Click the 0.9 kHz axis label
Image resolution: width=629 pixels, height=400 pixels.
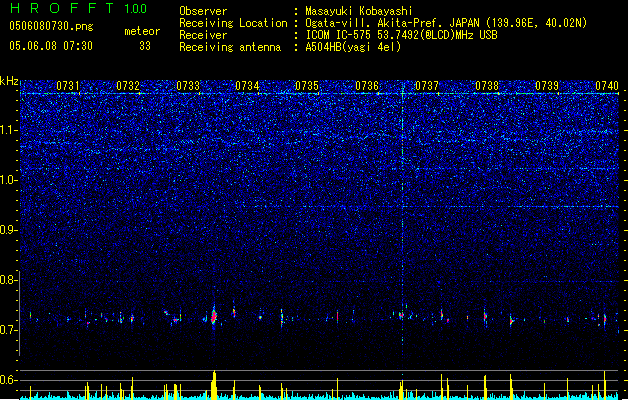9,230
